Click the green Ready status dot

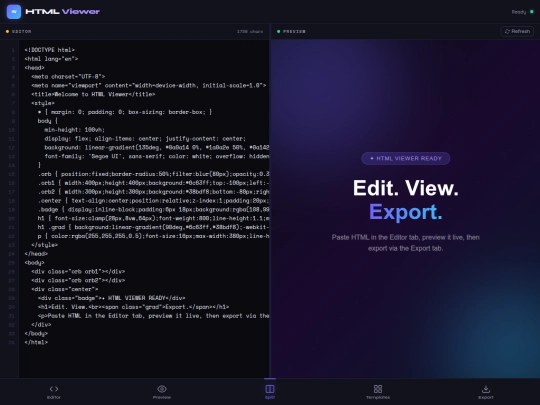[x=531, y=12]
